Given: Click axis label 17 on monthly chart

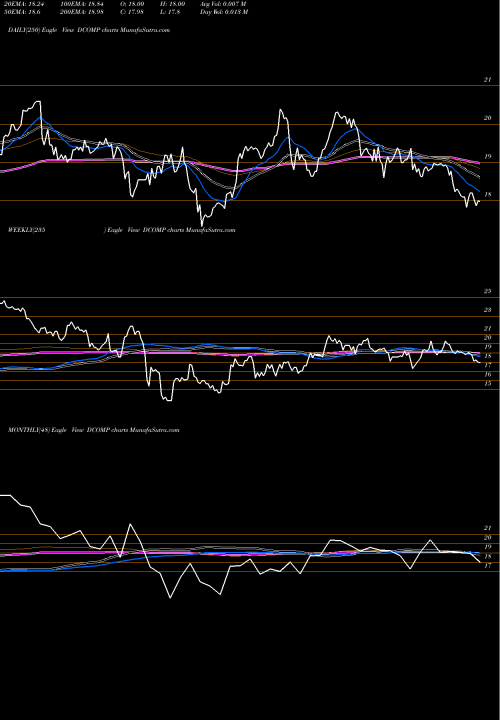Looking at the screenshot, I should click(488, 566).
